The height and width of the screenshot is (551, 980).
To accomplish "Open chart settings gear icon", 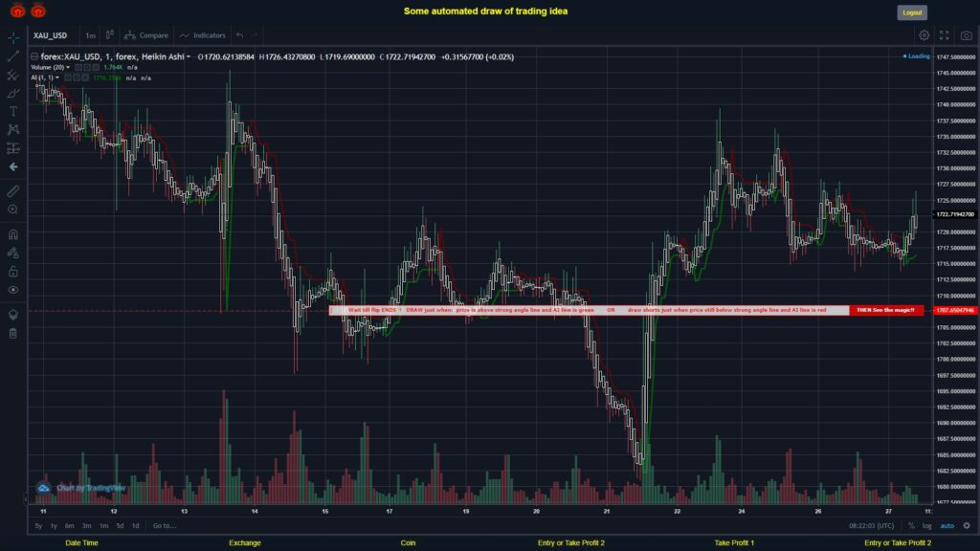I will click(x=924, y=35).
